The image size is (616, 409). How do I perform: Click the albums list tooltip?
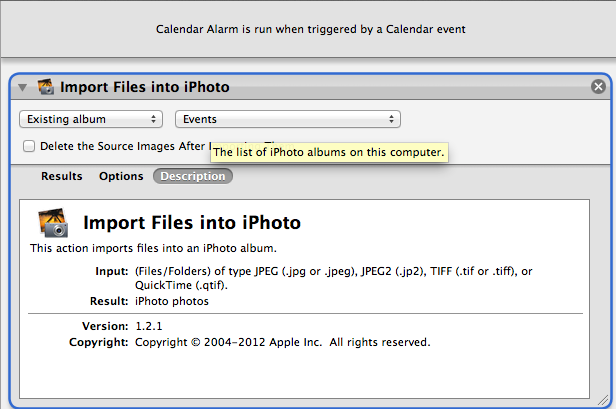pos(329,152)
